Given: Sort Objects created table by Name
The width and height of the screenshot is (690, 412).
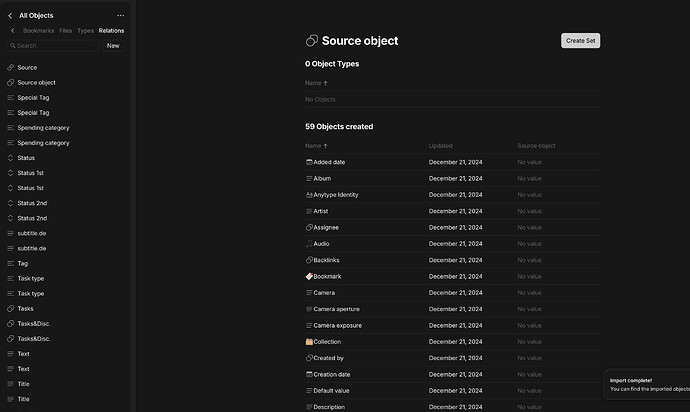Looking at the screenshot, I should coord(316,146).
